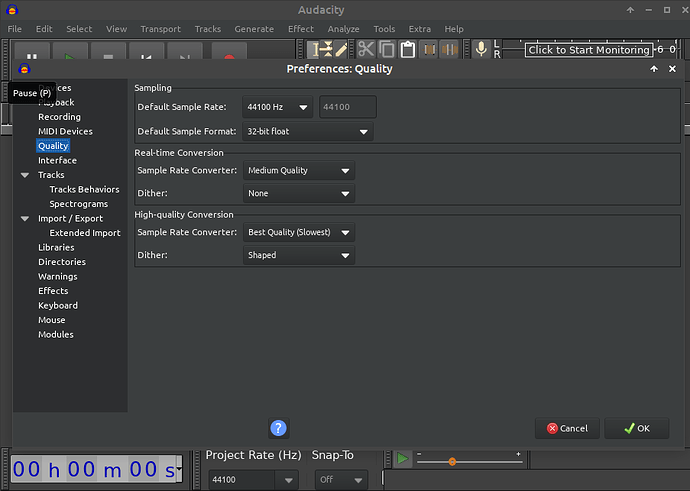Open High-quality Sample Rate Converter dropdown
This screenshot has width=690, height=491.
[x=299, y=232]
